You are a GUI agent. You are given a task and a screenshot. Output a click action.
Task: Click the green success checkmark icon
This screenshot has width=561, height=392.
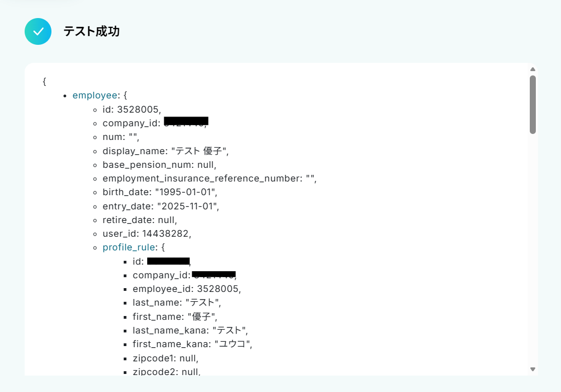38,32
